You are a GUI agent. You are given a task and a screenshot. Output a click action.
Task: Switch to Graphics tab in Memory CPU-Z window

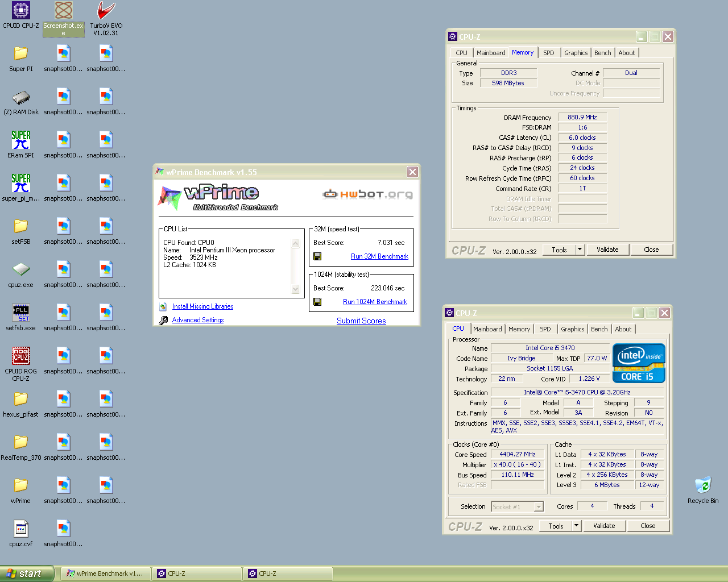click(x=576, y=53)
